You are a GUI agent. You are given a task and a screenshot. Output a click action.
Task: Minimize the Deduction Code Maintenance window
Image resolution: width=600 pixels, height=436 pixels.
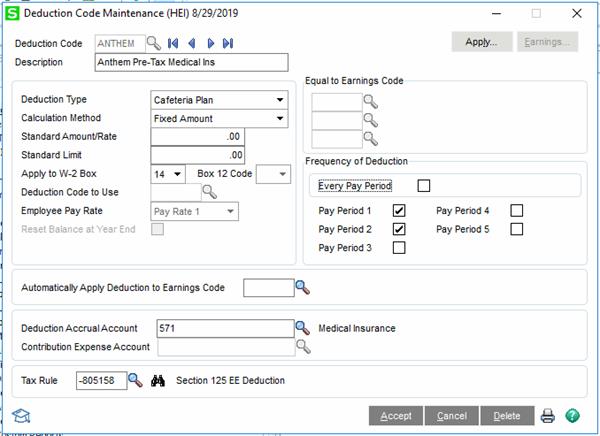[x=497, y=14]
